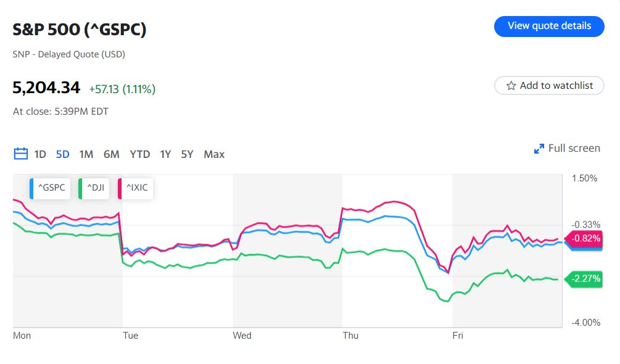The image size is (620, 364).
Task: Open the calendar date range icon
Action: (20, 154)
